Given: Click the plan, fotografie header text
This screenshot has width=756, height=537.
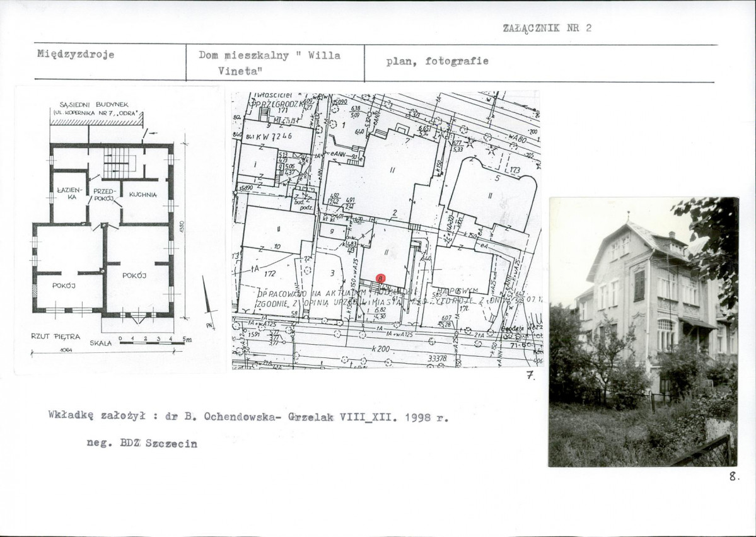Looking at the screenshot, I should click(x=438, y=61).
